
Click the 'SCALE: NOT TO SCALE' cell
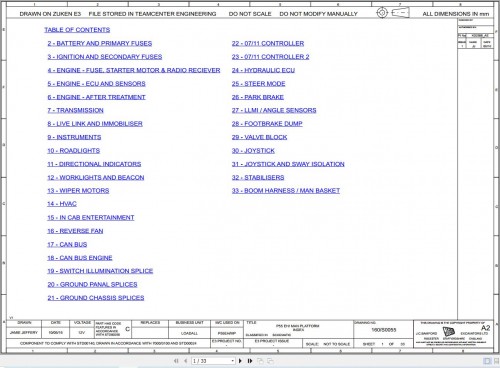tap(328, 344)
